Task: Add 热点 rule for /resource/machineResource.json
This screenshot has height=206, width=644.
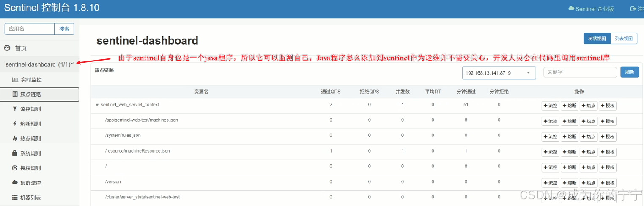Action: 588,152
